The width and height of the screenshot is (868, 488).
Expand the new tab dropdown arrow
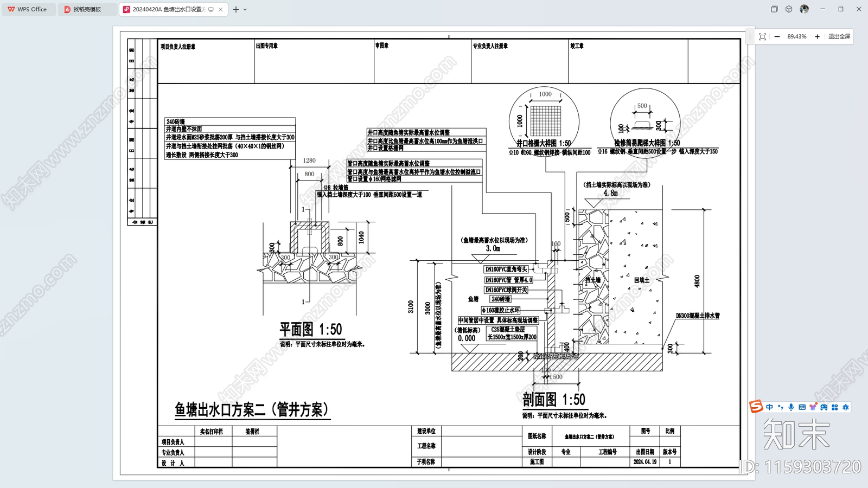point(245,9)
